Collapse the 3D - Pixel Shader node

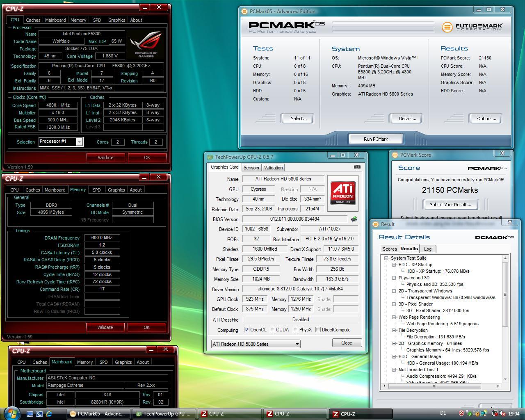pos(394,304)
